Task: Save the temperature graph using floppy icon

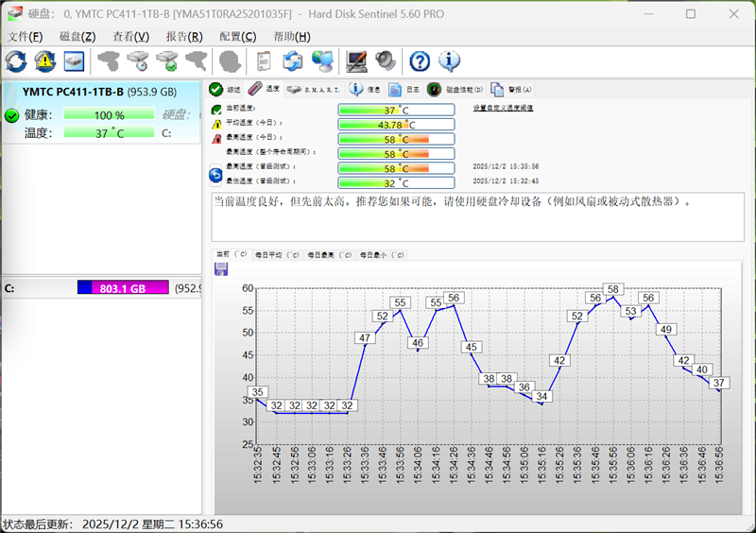Action: coord(221,269)
